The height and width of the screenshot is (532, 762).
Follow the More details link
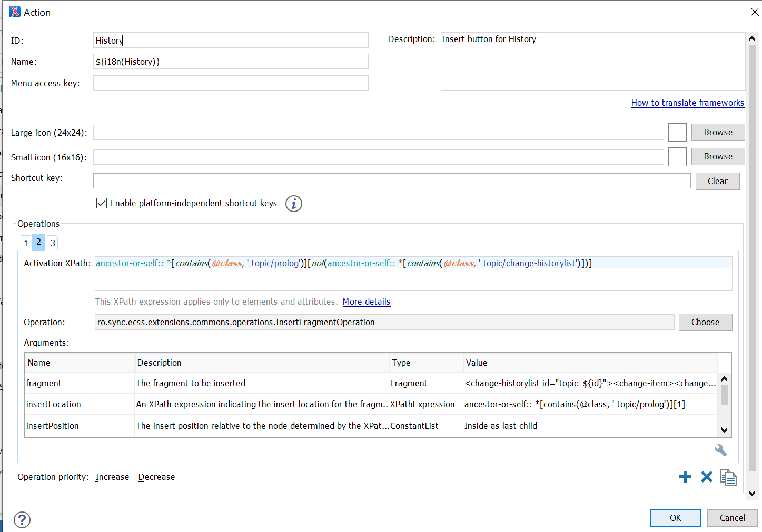pyautogui.click(x=367, y=302)
